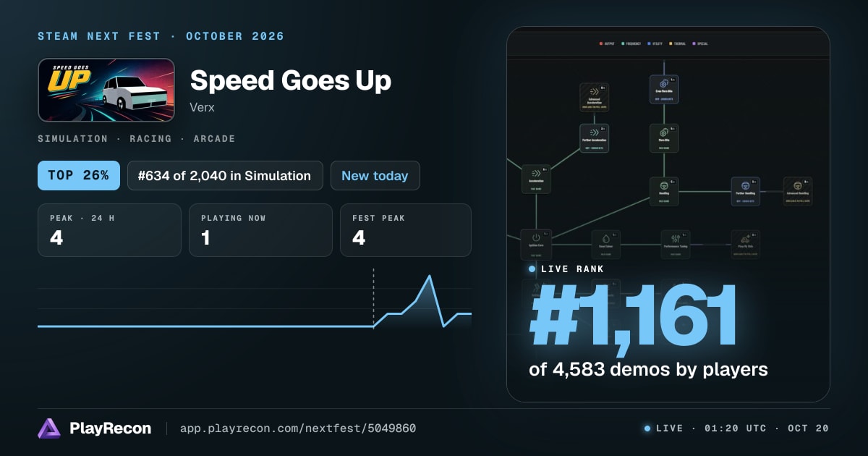Select the More Bits node
Screen dimensions: 868x456
pyautogui.click(x=664, y=138)
